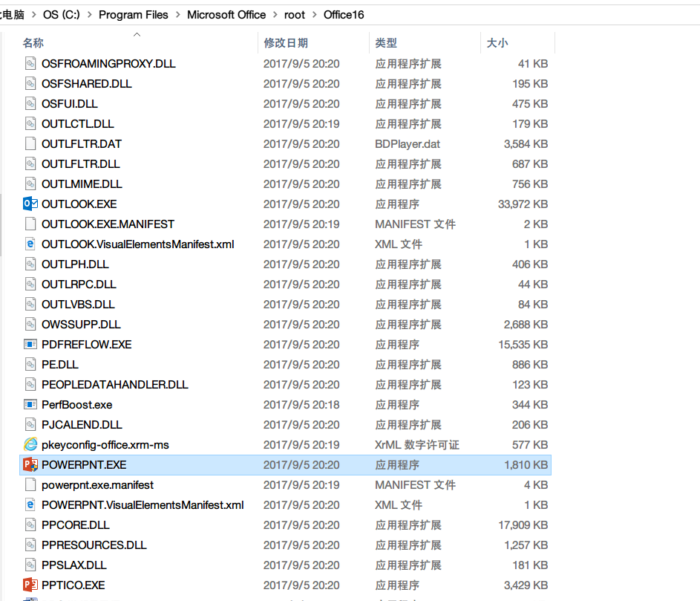Navigate to the root folder breadcrumb
This screenshot has width=700, height=601.
tap(295, 15)
